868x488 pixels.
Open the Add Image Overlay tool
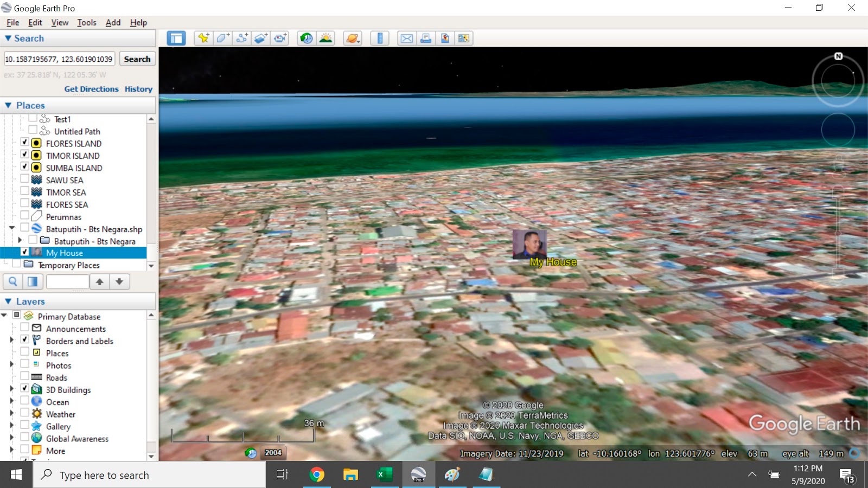[x=261, y=38]
